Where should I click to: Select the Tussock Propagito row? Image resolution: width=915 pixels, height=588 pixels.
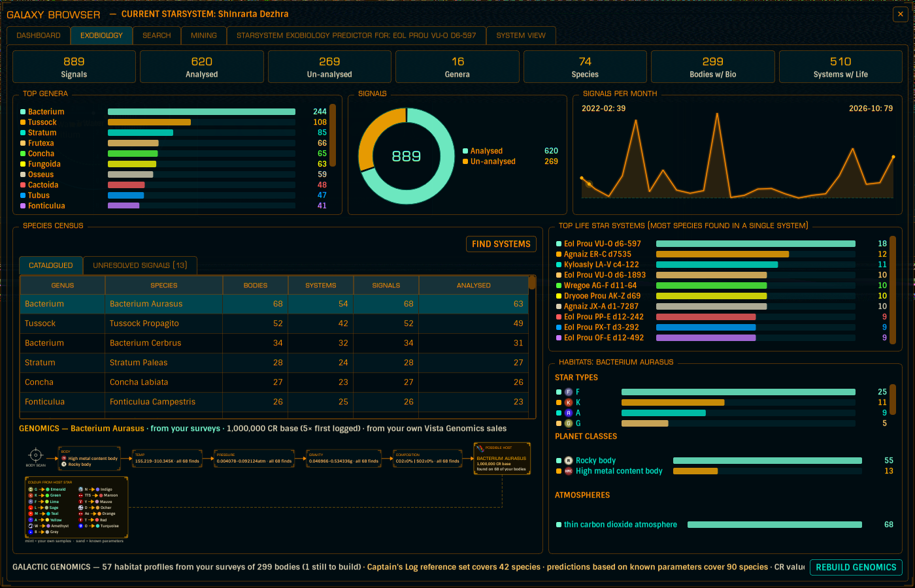[274, 323]
